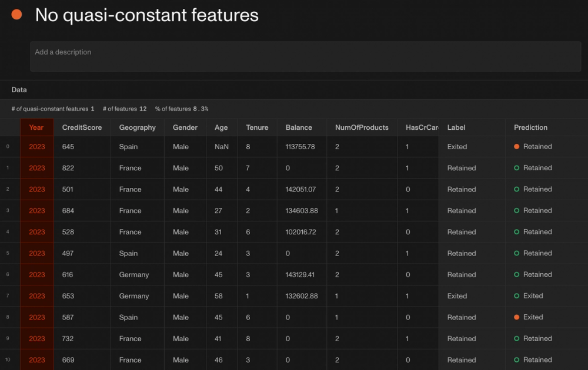This screenshot has width=588, height=370.
Task: Select the Geography column header
Action: 137,127
